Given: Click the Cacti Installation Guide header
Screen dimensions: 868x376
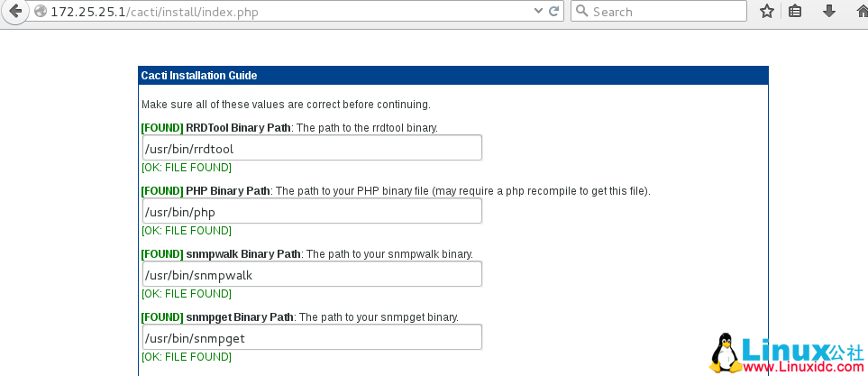Looking at the screenshot, I should [x=199, y=76].
